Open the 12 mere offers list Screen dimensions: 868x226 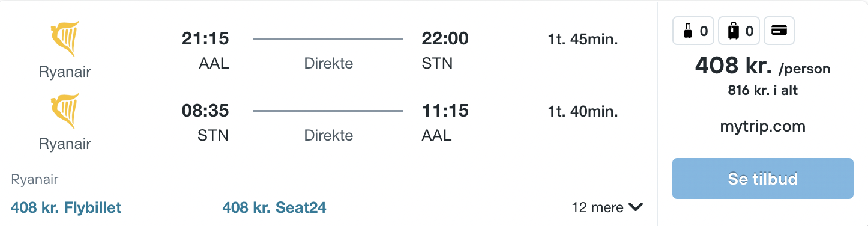(x=607, y=207)
